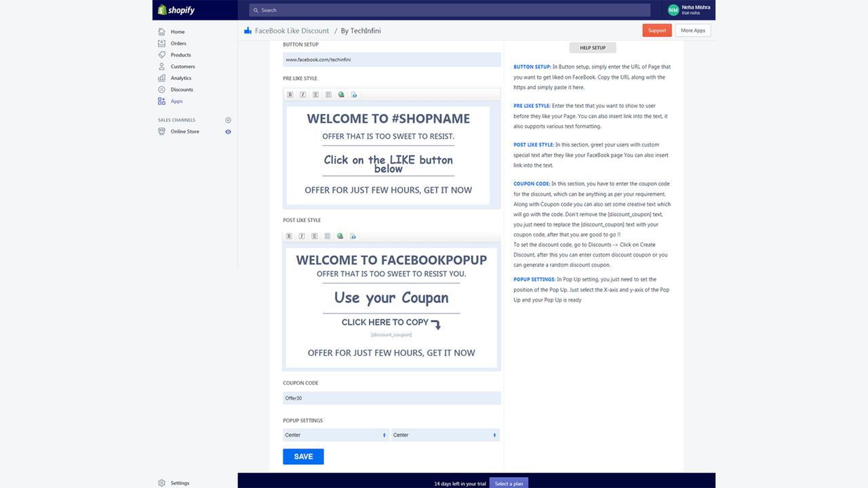Click the HELP SETUP button
868x488 pixels.
593,47
